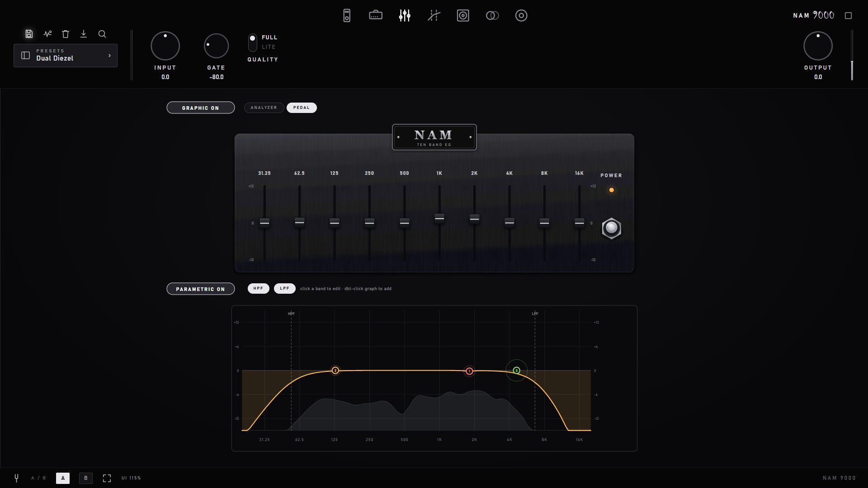Click the 62.5 Hz band fader
The width and height of the screenshot is (868, 488).
299,222
